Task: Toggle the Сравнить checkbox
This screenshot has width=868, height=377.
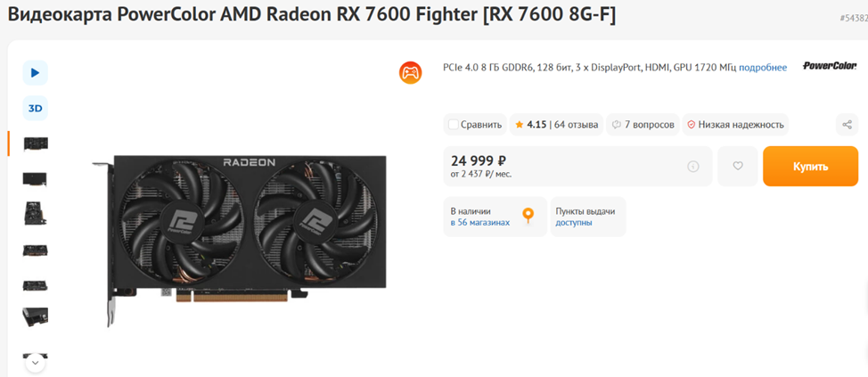Action: pyautogui.click(x=454, y=125)
